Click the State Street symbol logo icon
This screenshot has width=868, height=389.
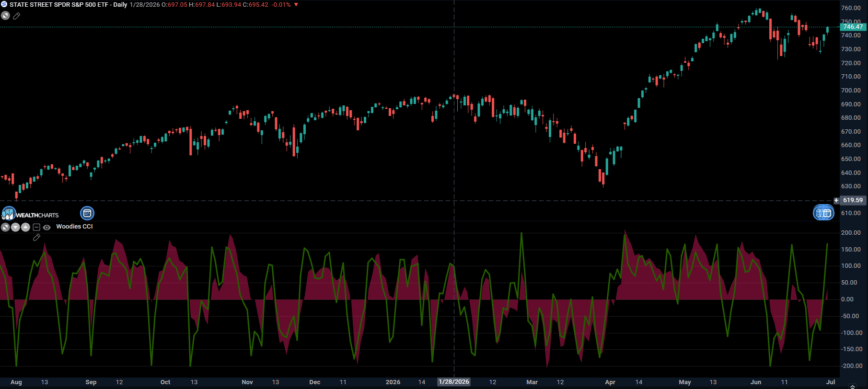tap(4, 4)
